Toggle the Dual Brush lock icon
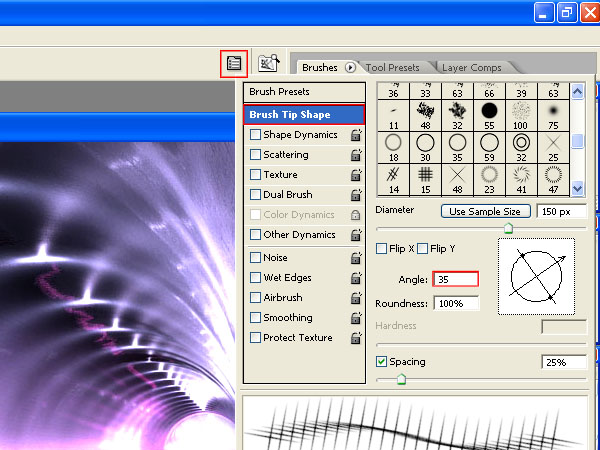 tap(356, 194)
